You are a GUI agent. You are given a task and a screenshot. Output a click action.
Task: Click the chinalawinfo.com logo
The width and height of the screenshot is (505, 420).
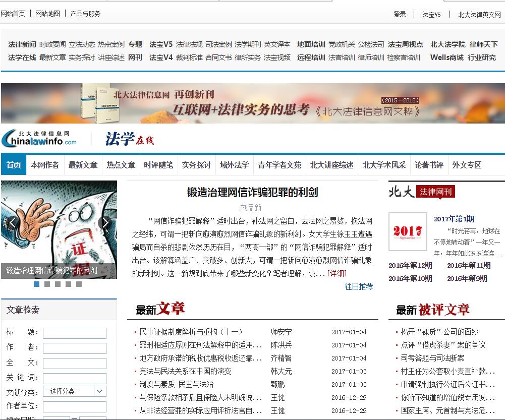click(39, 138)
